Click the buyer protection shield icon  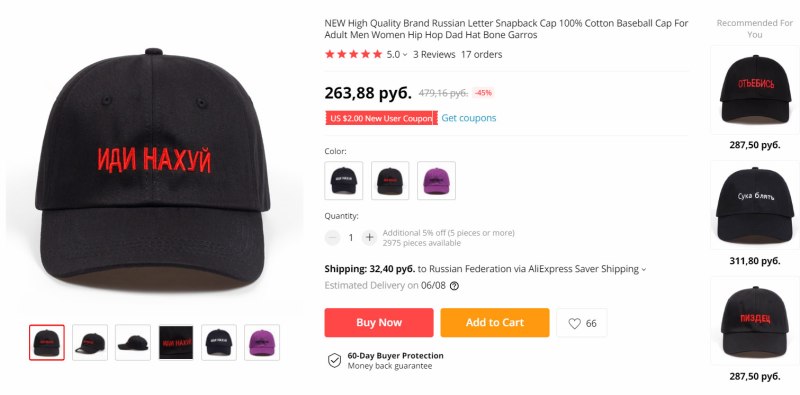coord(334,360)
